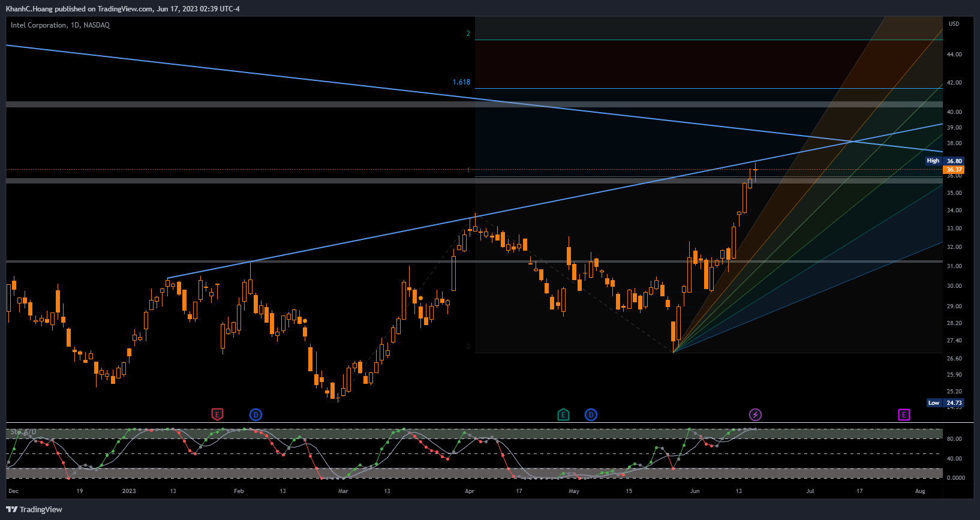Click the 31.00 price axis value

point(954,266)
